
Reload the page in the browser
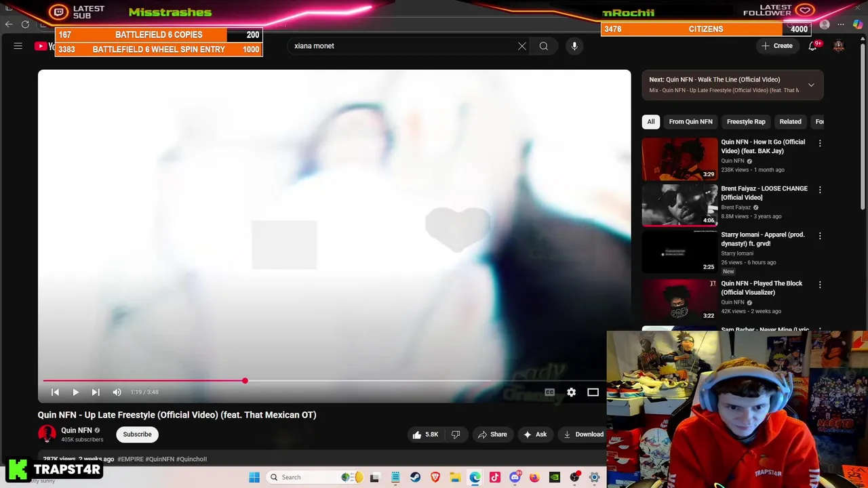tap(25, 24)
